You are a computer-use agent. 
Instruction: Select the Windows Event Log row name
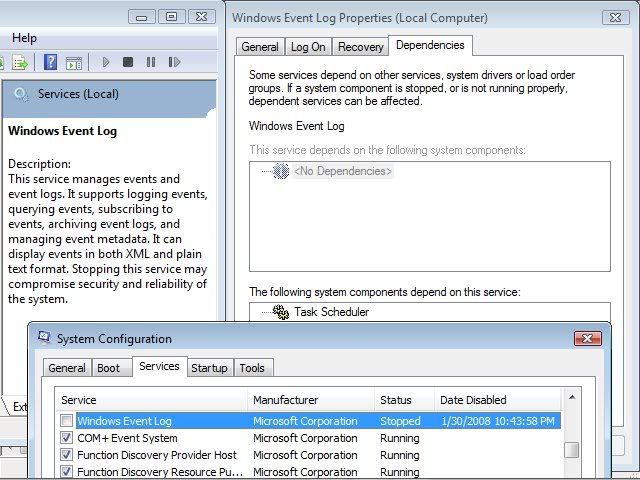tap(124, 421)
